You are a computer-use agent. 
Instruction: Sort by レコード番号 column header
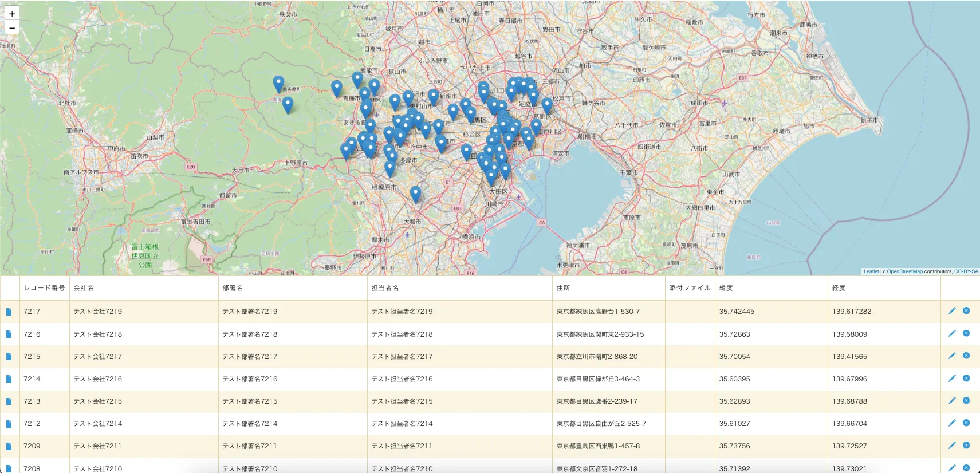point(44,288)
